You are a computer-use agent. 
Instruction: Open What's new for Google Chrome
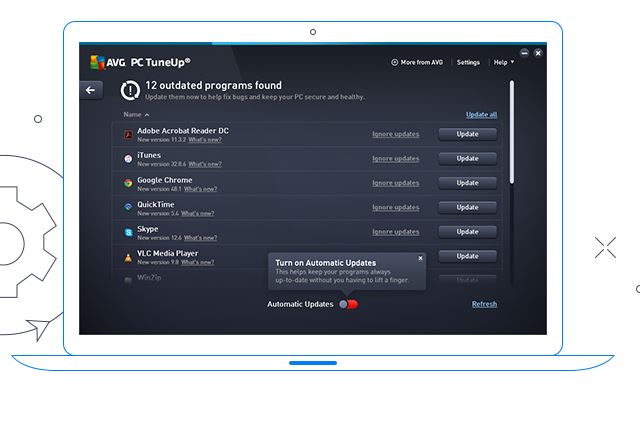coord(200,189)
